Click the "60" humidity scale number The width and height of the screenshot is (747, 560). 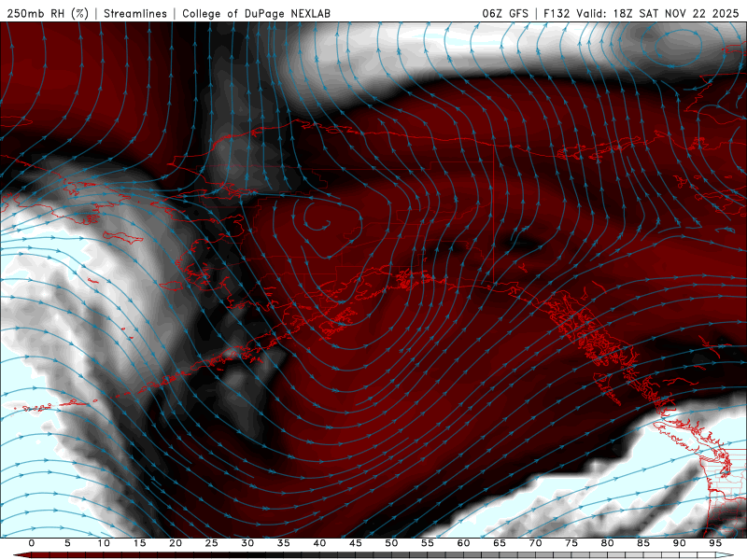click(463, 543)
